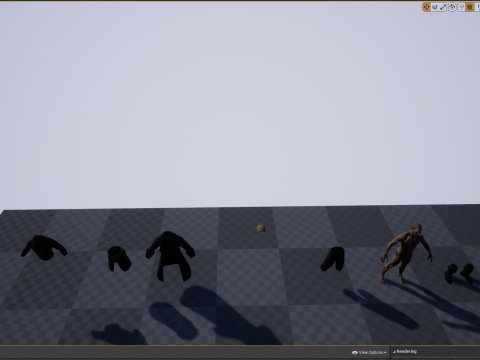Image resolution: width=480 pixels, height=360 pixels.
Task: Select the black shorts mesh beside the coat
Action: click(x=119, y=259)
